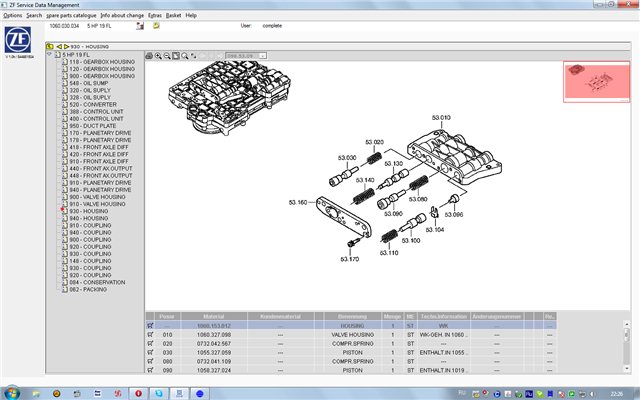This screenshot has height=400, width=640.
Task: Select 120 - GEARBOX HOUSING in tree
Action: pos(102,69)
